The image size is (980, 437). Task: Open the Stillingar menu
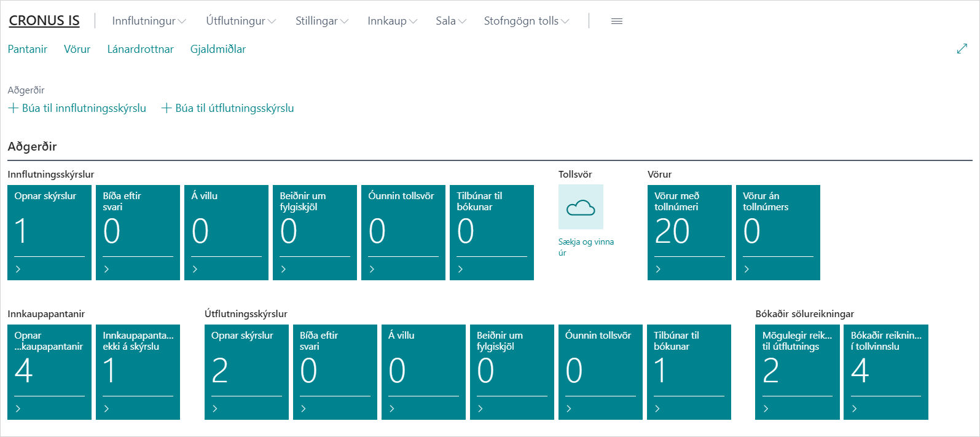(321, 21)
